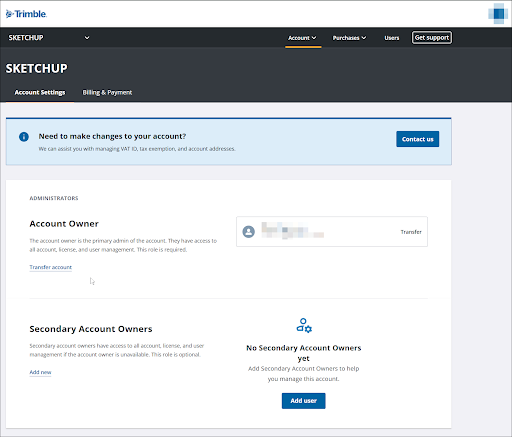Follow the Transfer account link

click(51, 267)
